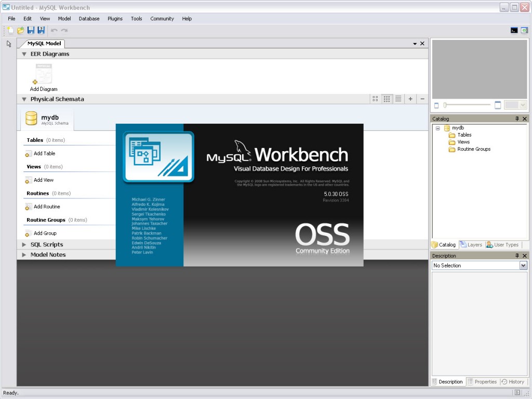Switch to the User Types tab

[502, 245]
